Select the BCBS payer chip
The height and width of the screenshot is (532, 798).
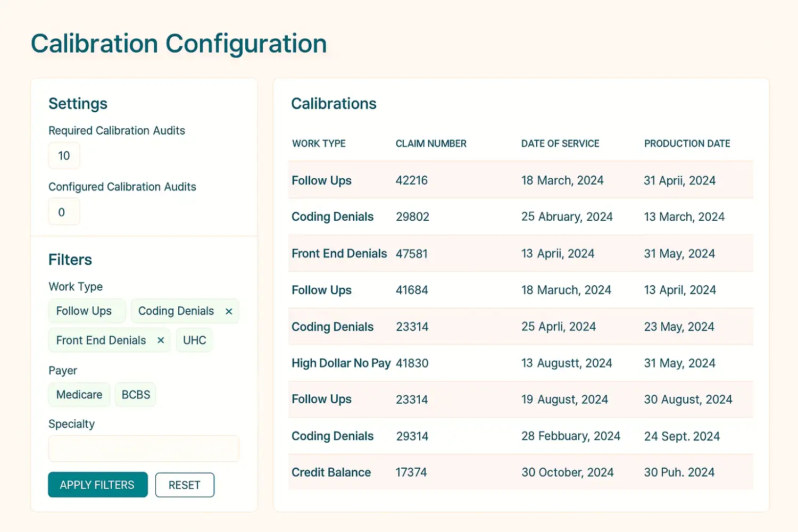pyautogui.click(x=136, y=395)
